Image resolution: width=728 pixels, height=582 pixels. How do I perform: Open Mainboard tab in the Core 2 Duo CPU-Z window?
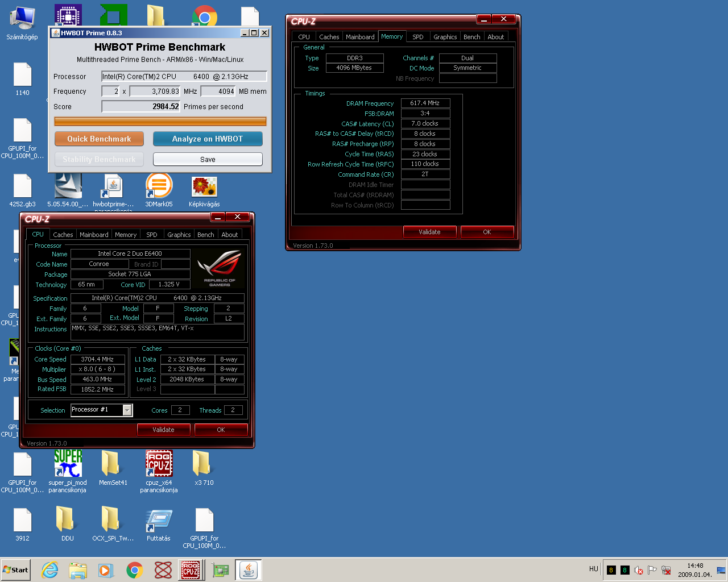pos(94,235)
